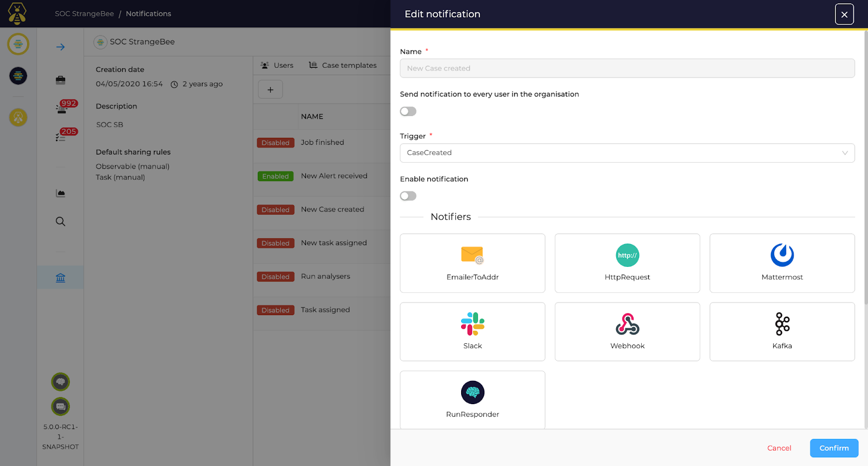868x466 pixels.
Task: Open Tasks icon with 205 badge
Action: [x=61, y=136]
